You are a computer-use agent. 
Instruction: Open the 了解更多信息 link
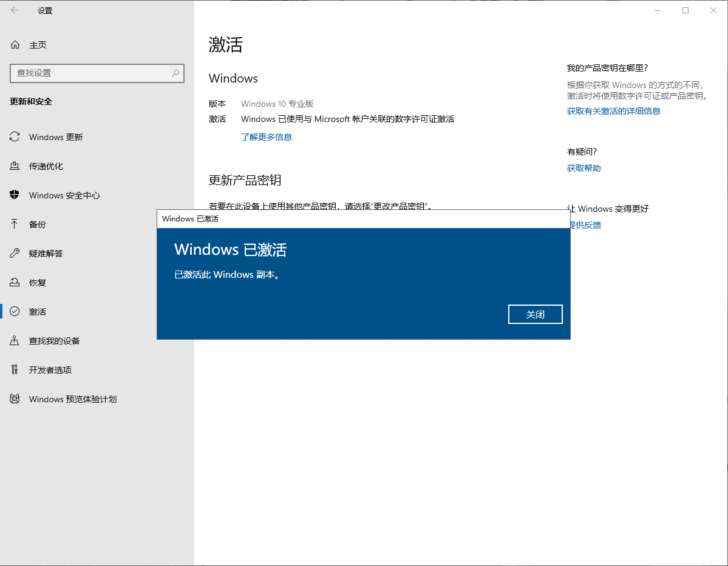267,137
